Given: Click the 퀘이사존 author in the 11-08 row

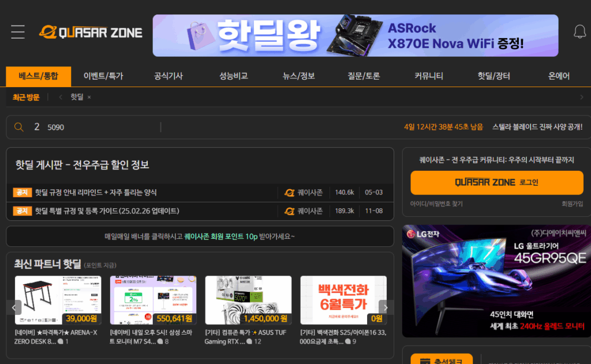Looking at the screenshot, I should (x=304, y=211).
